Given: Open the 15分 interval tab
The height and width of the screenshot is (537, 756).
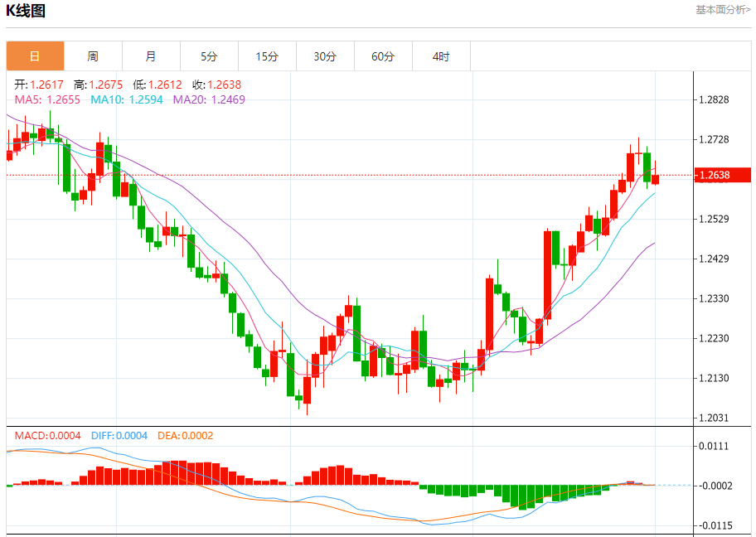Looking at the screenshot, I should (x=267, y=56).
